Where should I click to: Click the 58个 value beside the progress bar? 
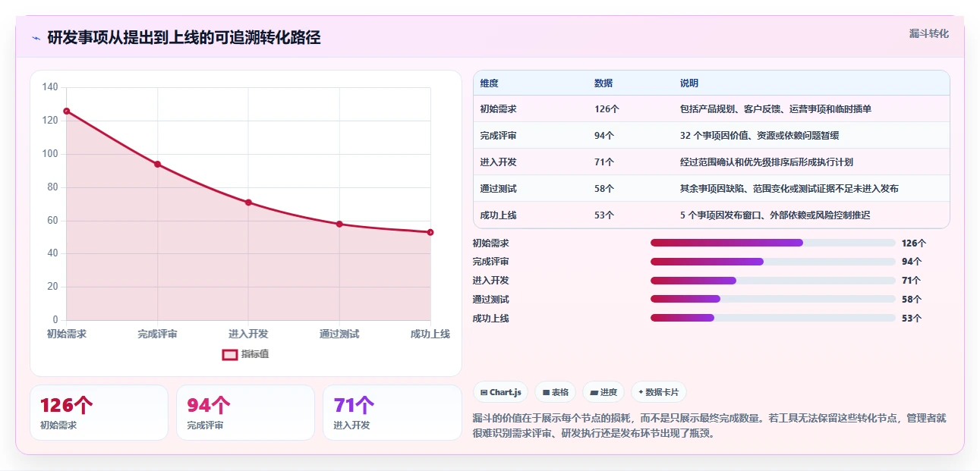[912, 300]
